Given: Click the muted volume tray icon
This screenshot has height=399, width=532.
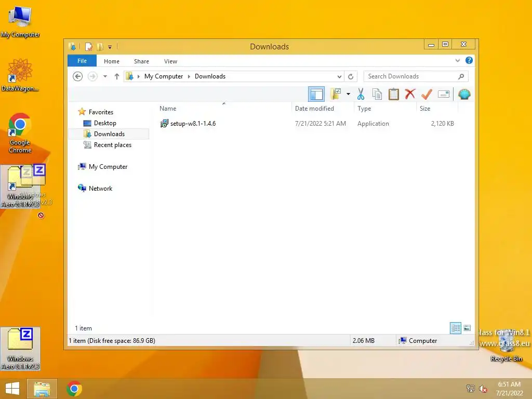Looking at the screenshot, I should (483, 389).
